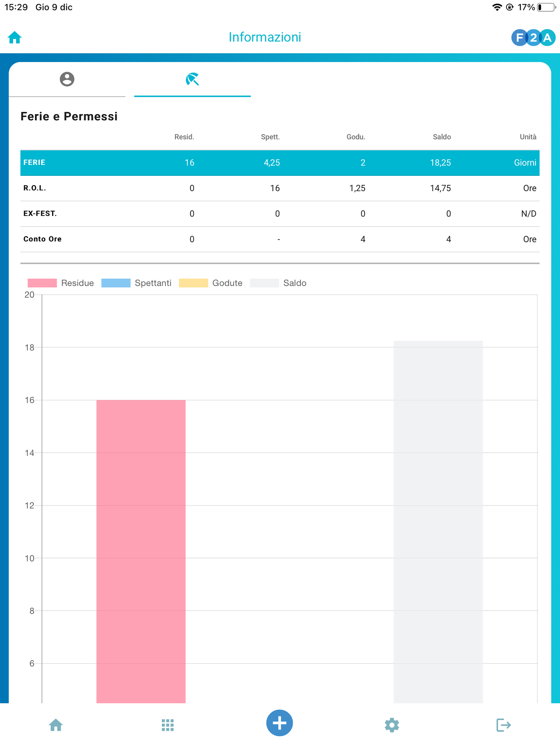The height and width of the screenshot is (747, 560).
Task: Switch to the user profile tab
Action: pos(67,79)
